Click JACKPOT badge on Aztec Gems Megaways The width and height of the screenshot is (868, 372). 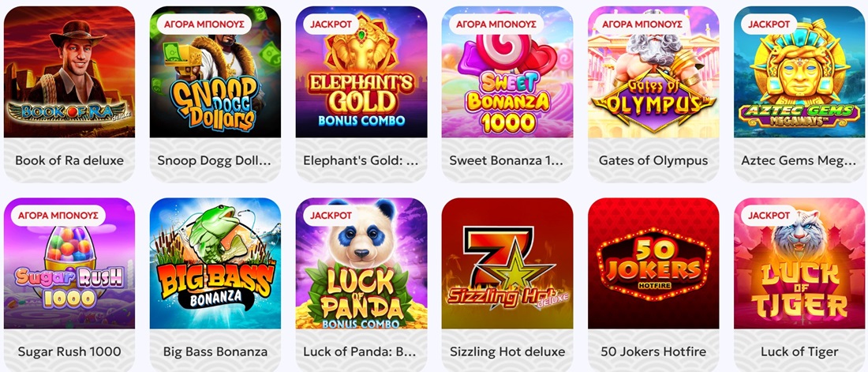tap(769, 24)
